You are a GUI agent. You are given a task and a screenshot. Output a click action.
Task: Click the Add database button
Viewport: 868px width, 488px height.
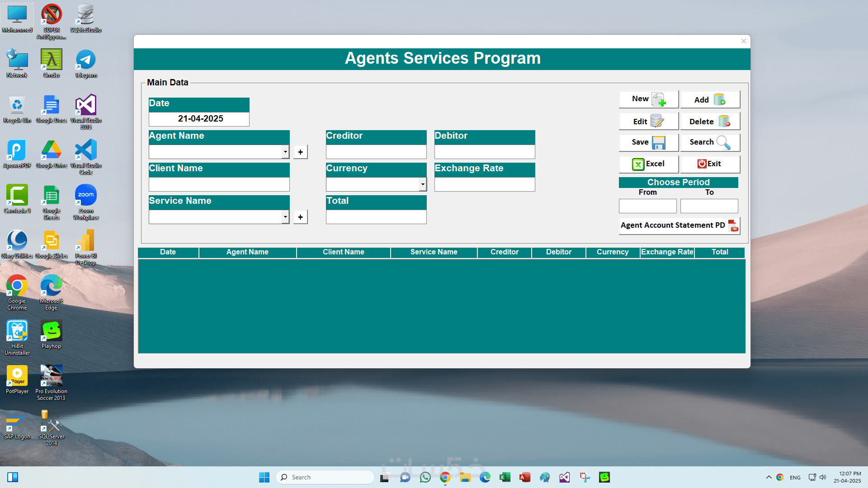710,99
